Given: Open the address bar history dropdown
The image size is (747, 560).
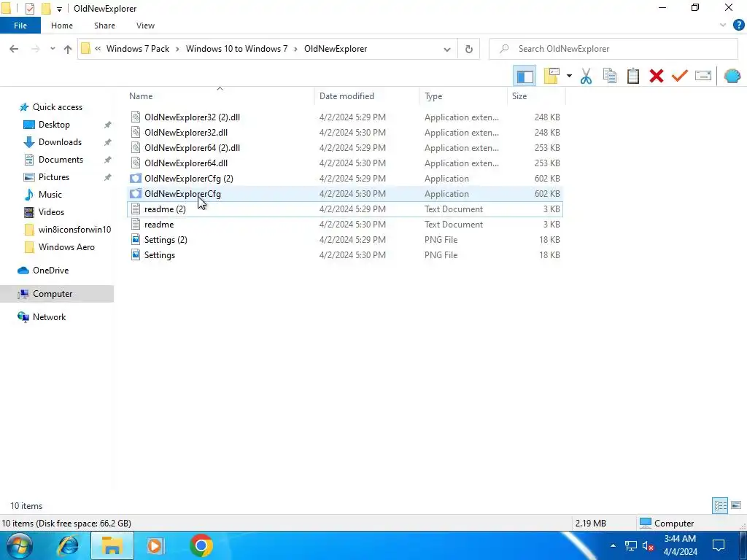Looking at the screenshot, I should 447,49.
